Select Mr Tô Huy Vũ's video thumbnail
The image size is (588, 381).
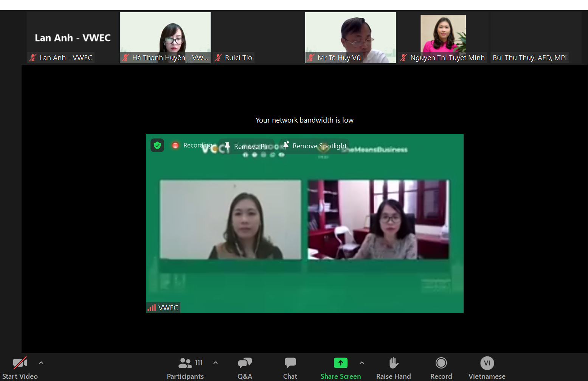coord(350,37)
